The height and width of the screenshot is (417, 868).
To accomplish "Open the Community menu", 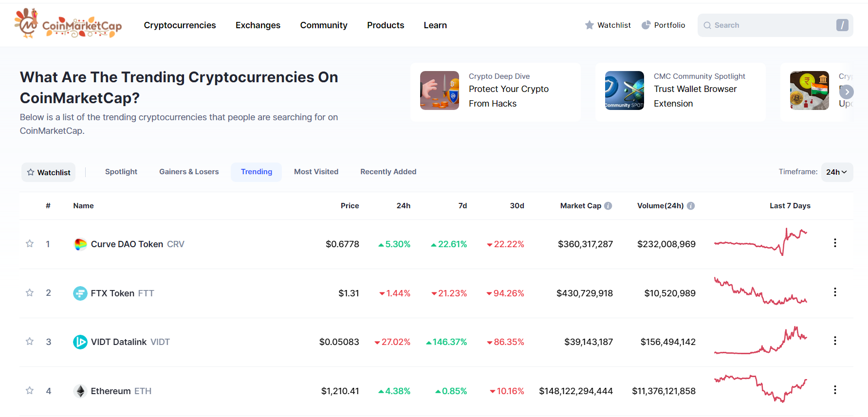I will 324,25.
